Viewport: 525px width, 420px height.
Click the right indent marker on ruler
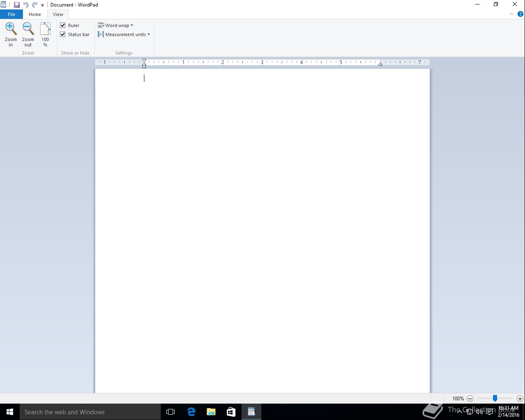[x=380, y=64]
